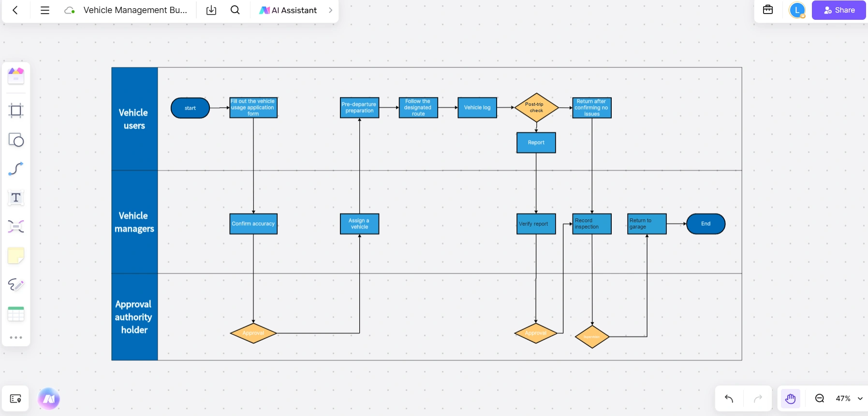Open the search magnifier tool
Image resolution: width=868 pixels, height=416 pixels.
click(235, 10)
